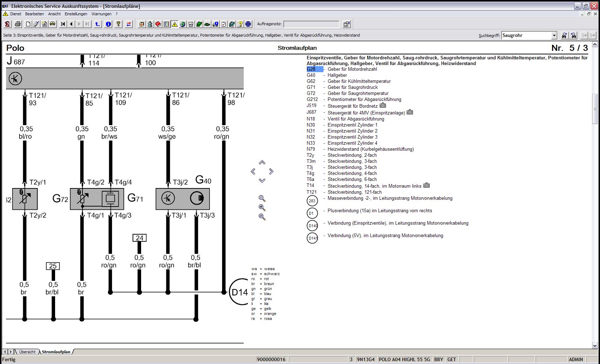Go to the first page button
The width and height of the screenshot is (600, 364).
point(63,24)
